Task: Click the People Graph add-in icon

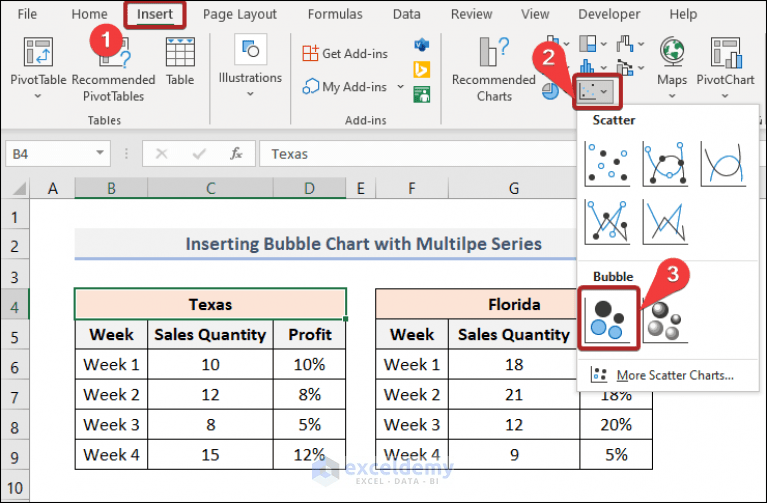Action: click(422, 94)
